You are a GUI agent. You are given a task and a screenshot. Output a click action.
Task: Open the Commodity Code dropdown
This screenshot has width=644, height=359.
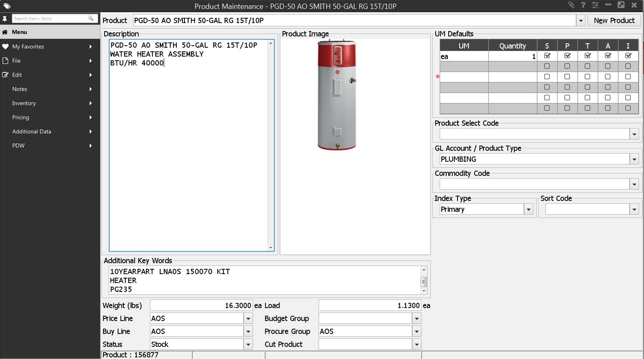(x=634, y=184)
